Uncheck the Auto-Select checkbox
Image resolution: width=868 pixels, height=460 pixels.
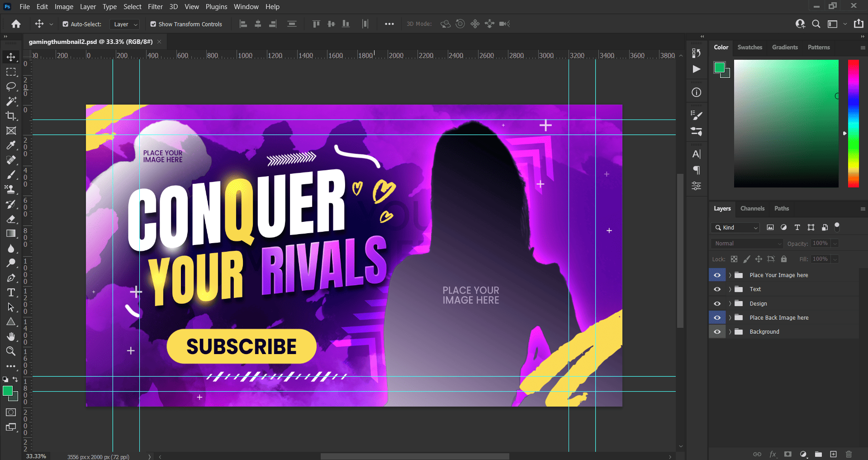point(66,24)
